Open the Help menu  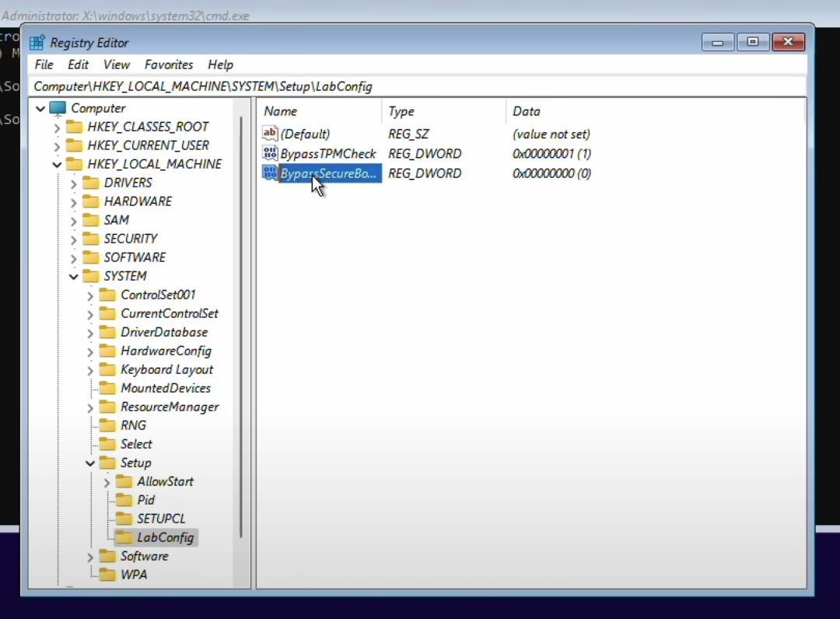(220, 65)
